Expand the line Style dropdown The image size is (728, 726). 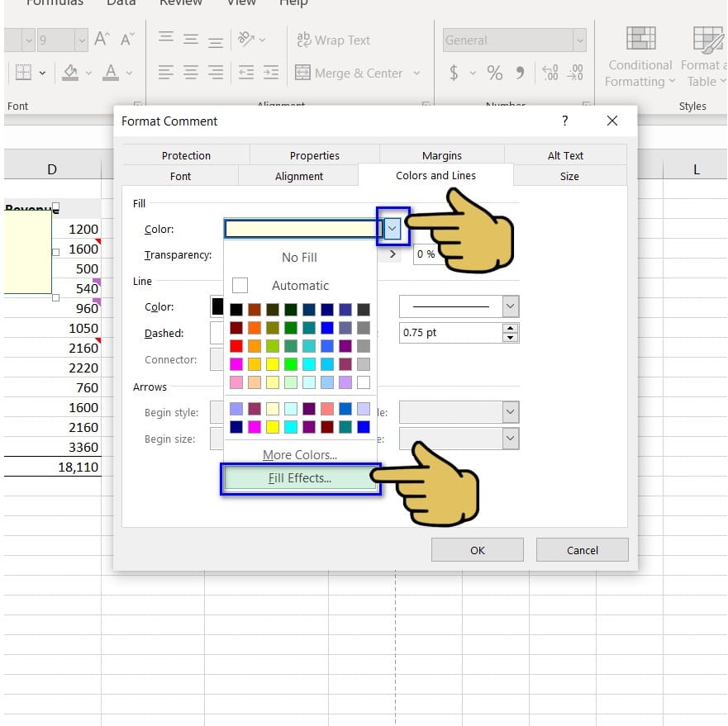pyautogui.click(x=510, y=306)
